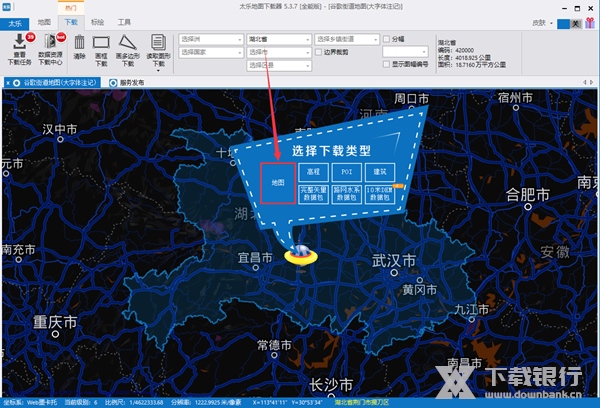Click the 热门 tab above the ribbon

pos(71,8)
